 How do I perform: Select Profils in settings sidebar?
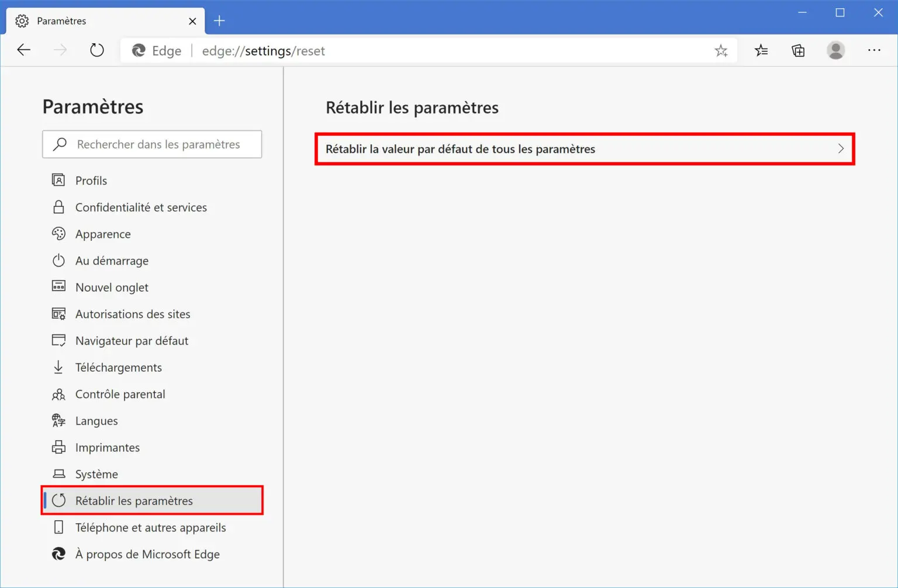[91, 181]
